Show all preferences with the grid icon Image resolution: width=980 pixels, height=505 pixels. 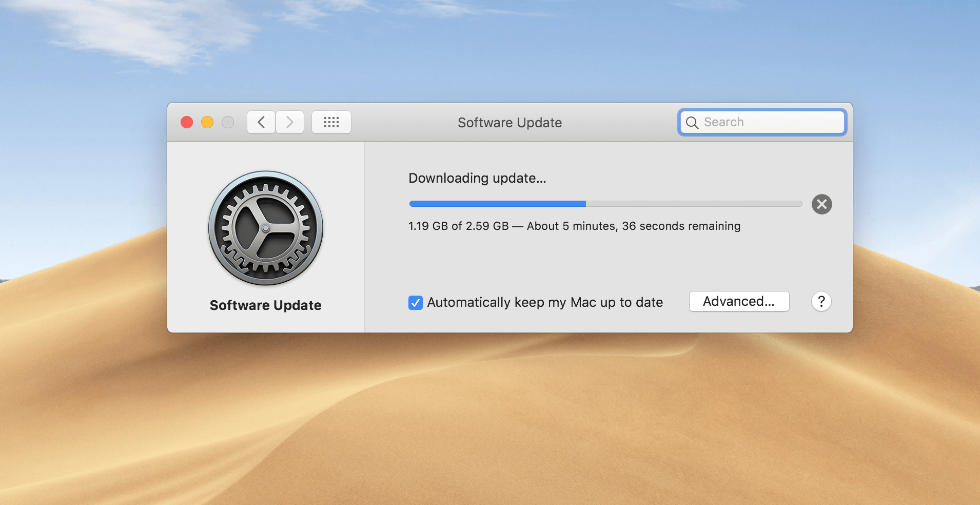click(x=331, y=122)
